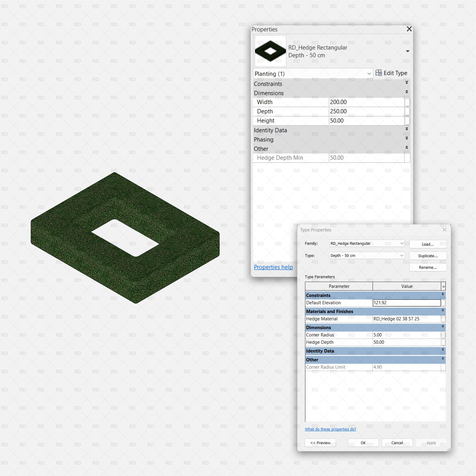Click the Edit Type icon
Screen dimensions: 476x476
tap(378, 73)
